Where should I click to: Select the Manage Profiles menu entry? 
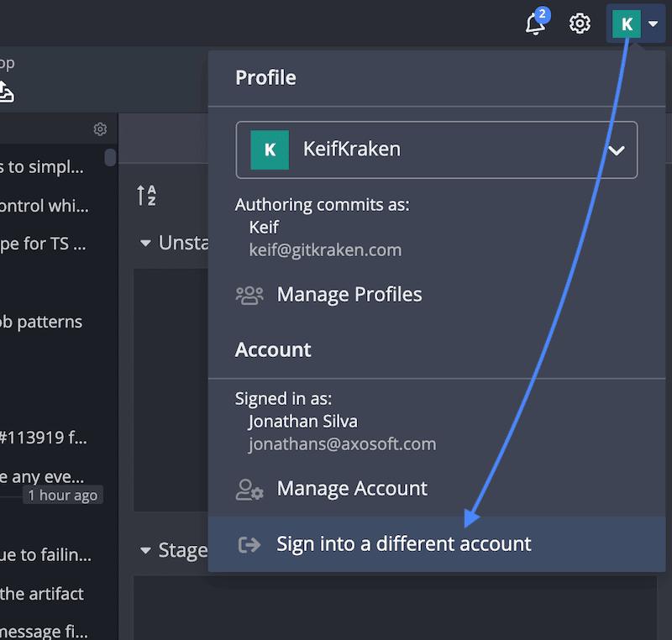[349, 295]
